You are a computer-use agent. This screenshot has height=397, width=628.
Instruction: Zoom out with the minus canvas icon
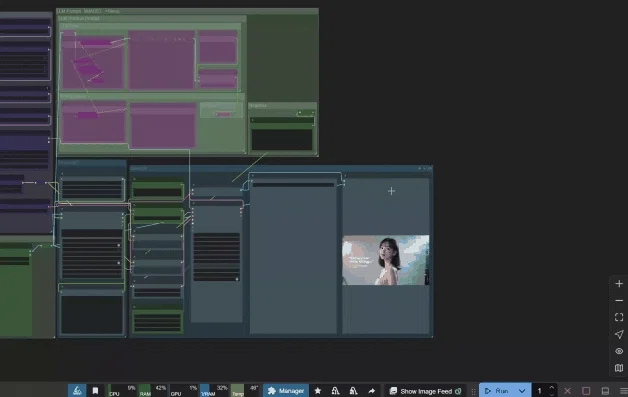(x=619, y=300)
